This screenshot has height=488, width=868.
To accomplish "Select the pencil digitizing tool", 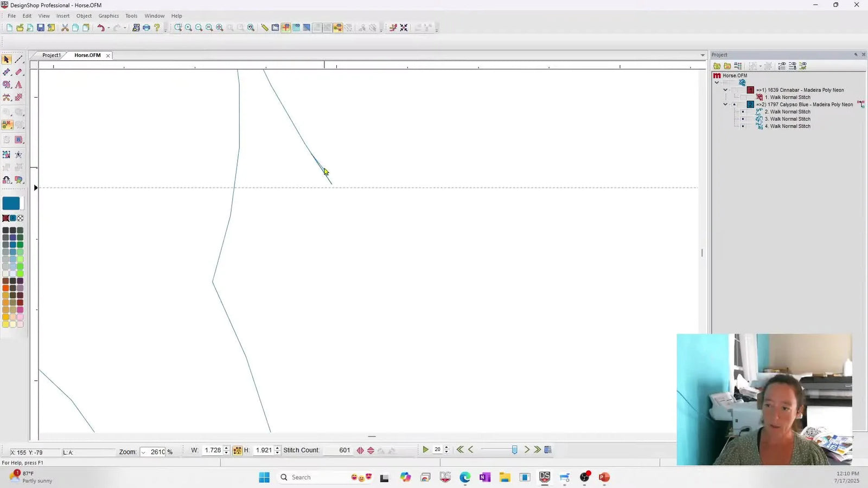I will [x=18, y=72].
